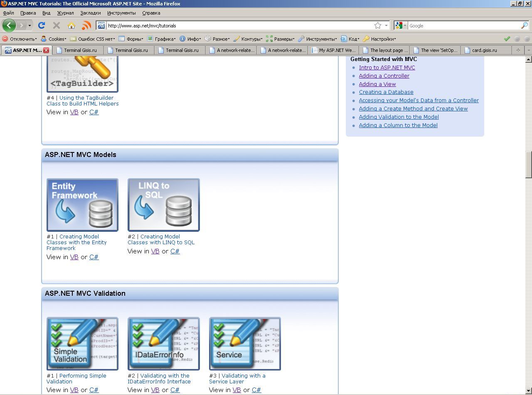
Task: Click into the Google search box
Action: 464,25
